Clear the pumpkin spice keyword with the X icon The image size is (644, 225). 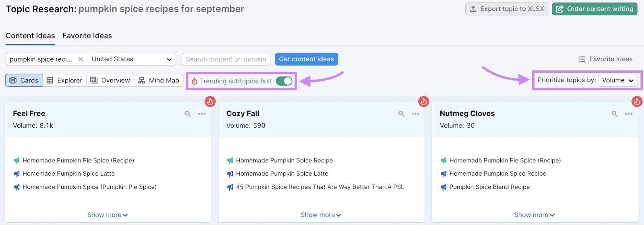[80, 59]
